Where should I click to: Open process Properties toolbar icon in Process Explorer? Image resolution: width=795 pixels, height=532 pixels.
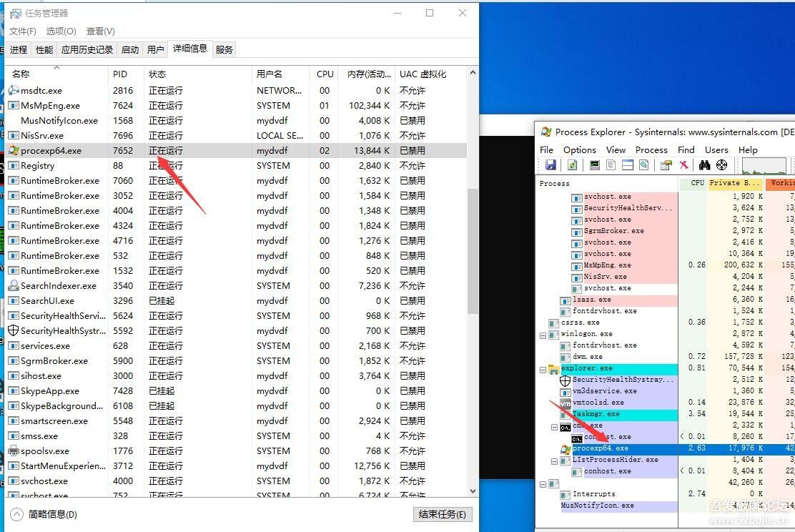point(666,165)
